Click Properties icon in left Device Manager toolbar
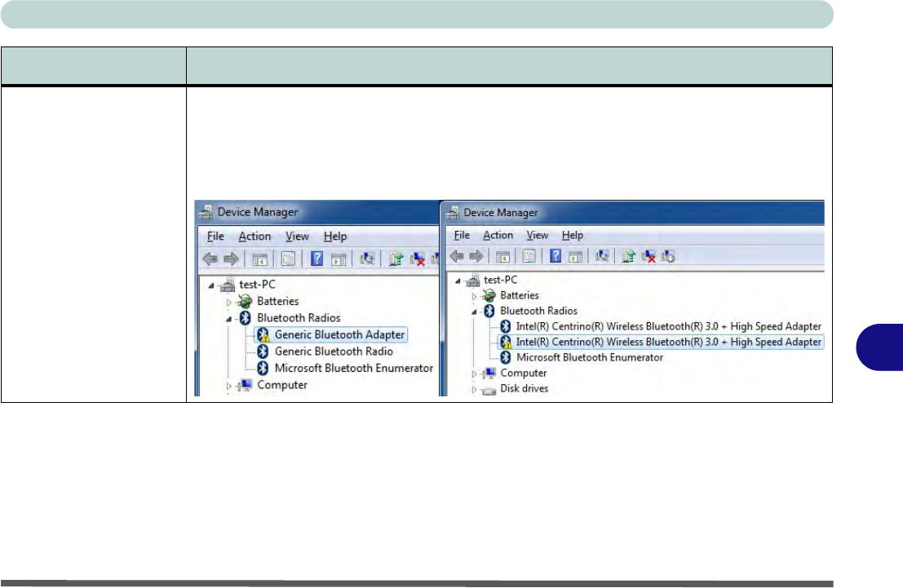The image size is (903, 588). click(x=288, y=259)
